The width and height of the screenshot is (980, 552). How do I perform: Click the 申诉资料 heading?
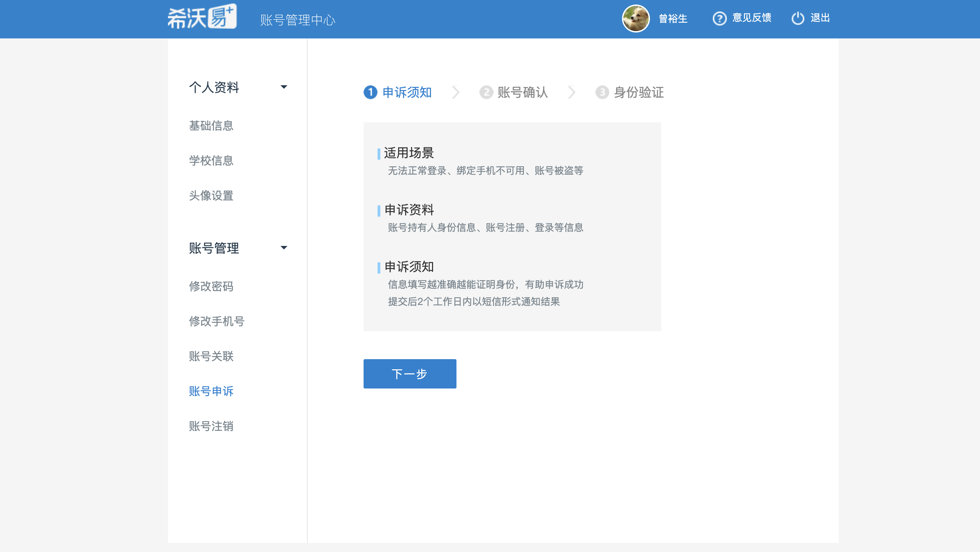[409, 210]
